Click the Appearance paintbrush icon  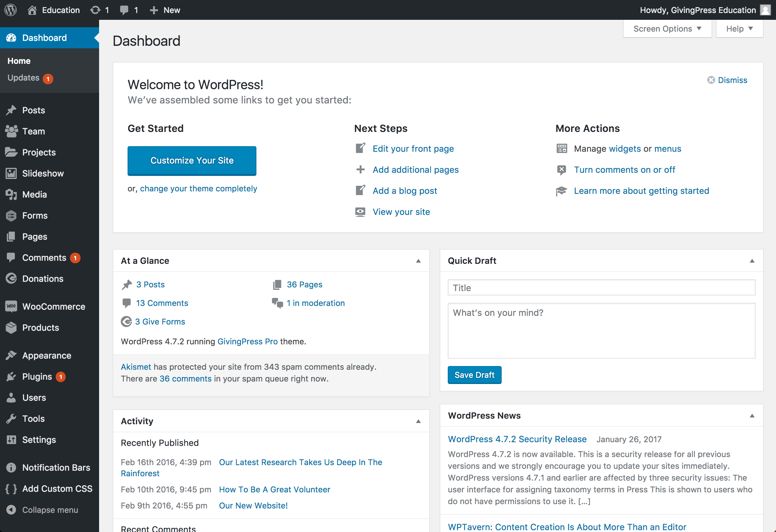11,355
